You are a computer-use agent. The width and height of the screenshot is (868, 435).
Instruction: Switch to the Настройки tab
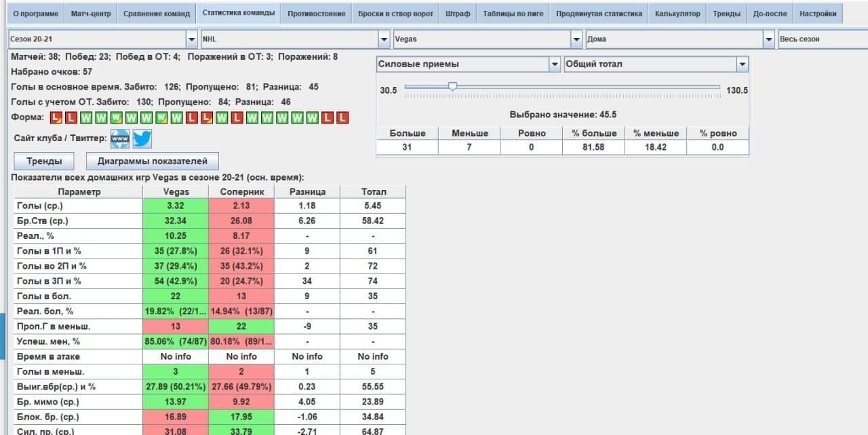pos(817,14)
